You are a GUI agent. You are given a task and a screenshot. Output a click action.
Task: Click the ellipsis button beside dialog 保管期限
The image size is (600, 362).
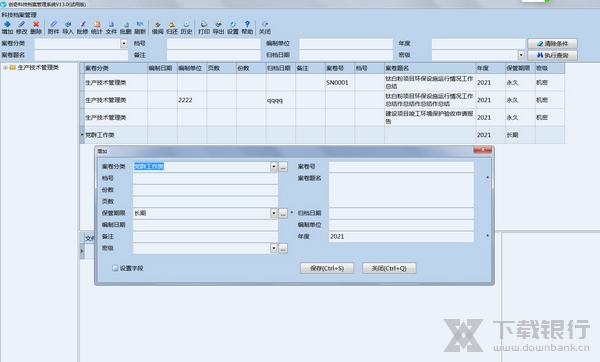tap(283, 213)
